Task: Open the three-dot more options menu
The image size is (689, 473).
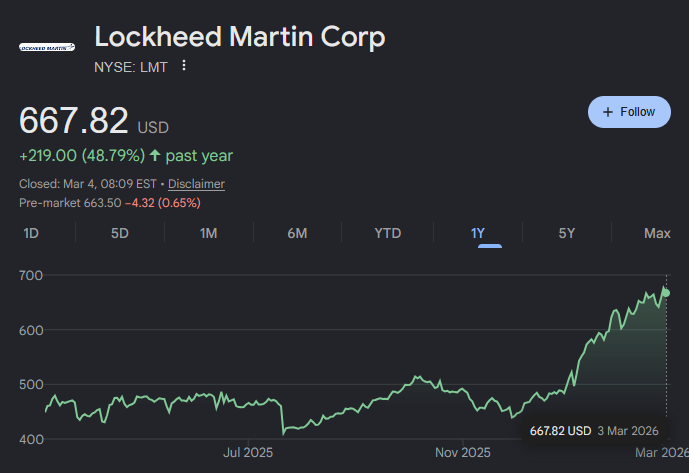Action: [x=184, y=65]
